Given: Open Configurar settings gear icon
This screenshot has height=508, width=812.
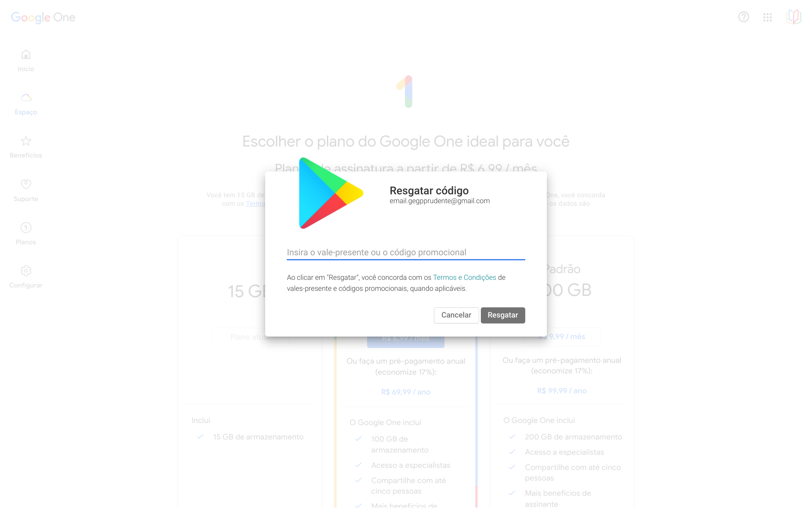Looking at the screenshot, I should tap(26, 271).
